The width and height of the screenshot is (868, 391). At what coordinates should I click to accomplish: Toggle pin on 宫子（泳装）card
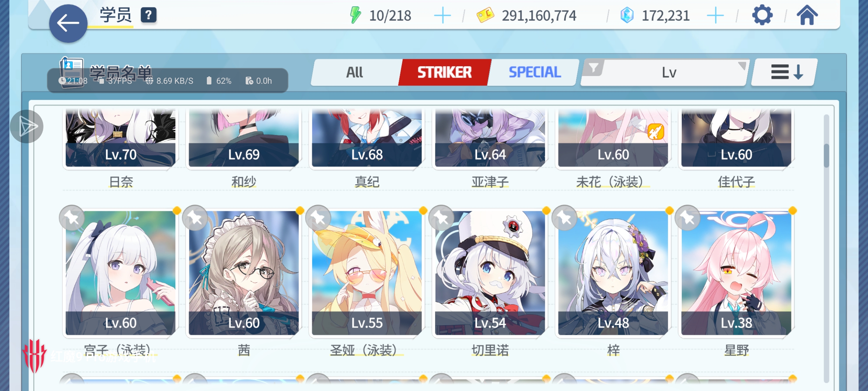72,218
